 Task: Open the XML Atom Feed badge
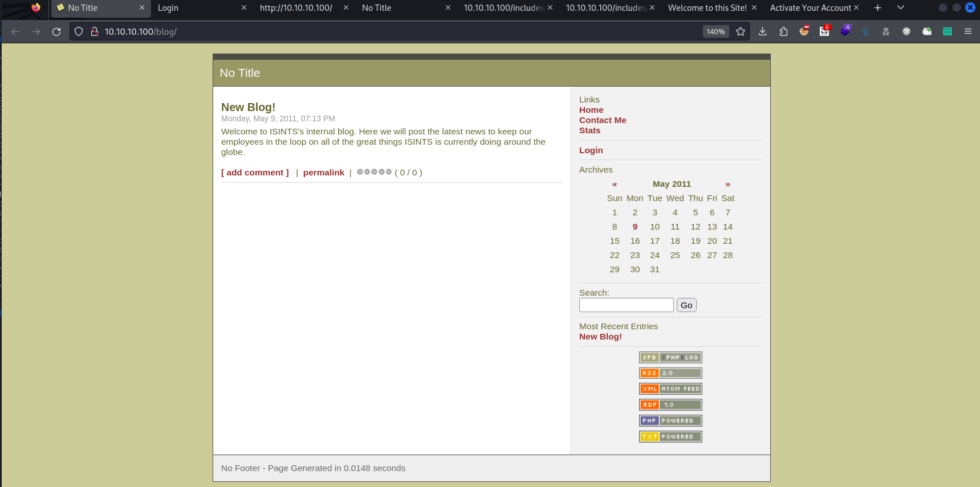(x=670, y=389)
